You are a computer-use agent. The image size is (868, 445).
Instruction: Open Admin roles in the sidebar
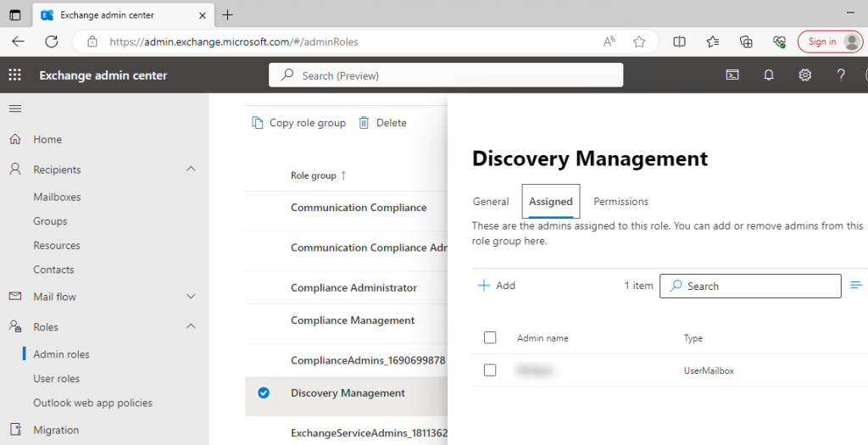point(61,354)
